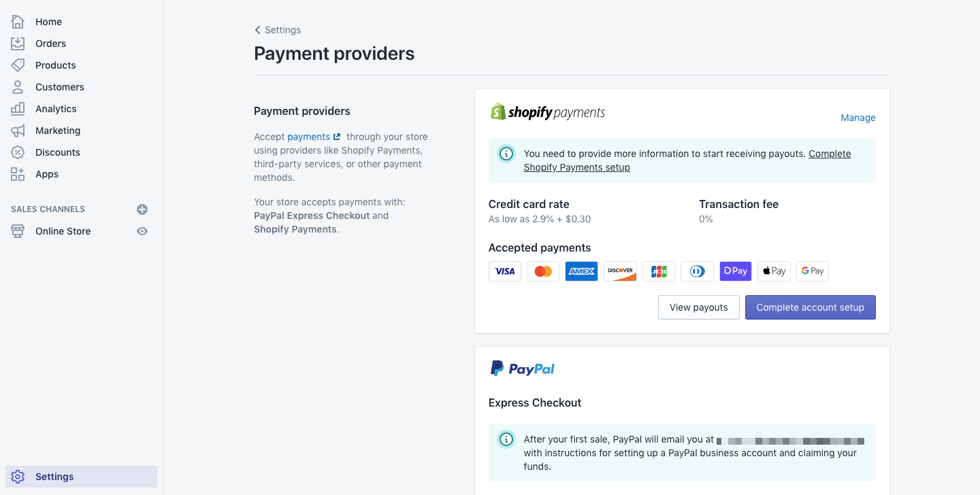Open the payments external help link

(x=314, y=137)
